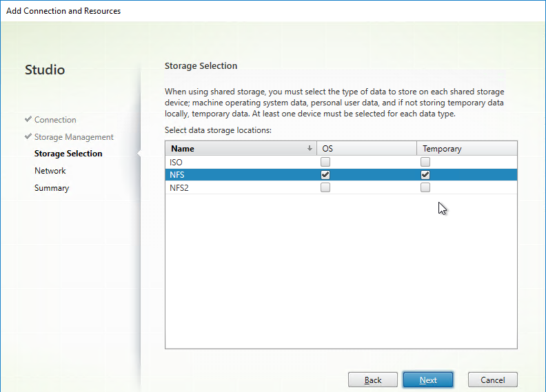
Task: Click the Connection step checkmark icon
Action: (x=28, y=119)
